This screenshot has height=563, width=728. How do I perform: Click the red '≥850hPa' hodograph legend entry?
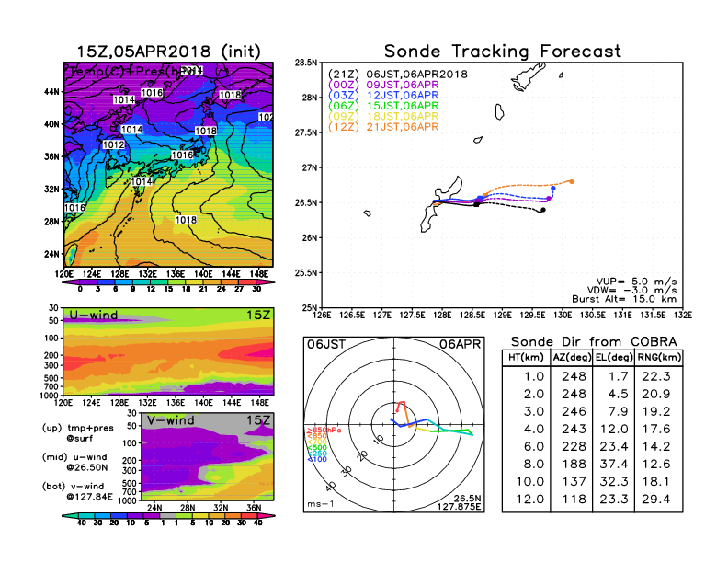[324, 431]
